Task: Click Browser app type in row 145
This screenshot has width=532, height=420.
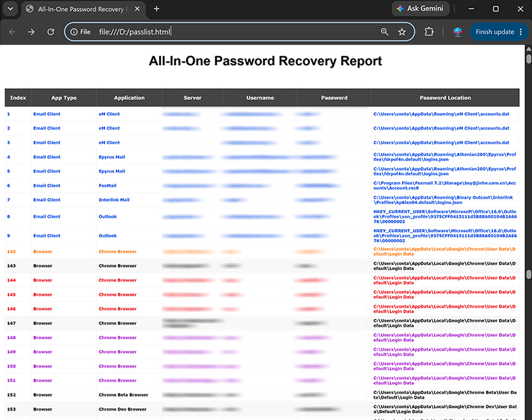Action: pos(43,295)
